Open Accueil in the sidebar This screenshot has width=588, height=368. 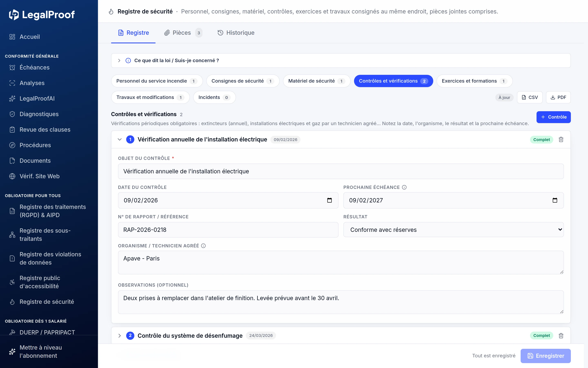(29, 37)
